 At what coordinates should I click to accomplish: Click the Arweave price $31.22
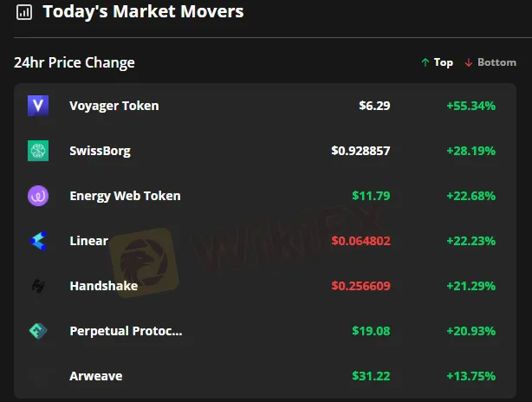coord(371,376)
